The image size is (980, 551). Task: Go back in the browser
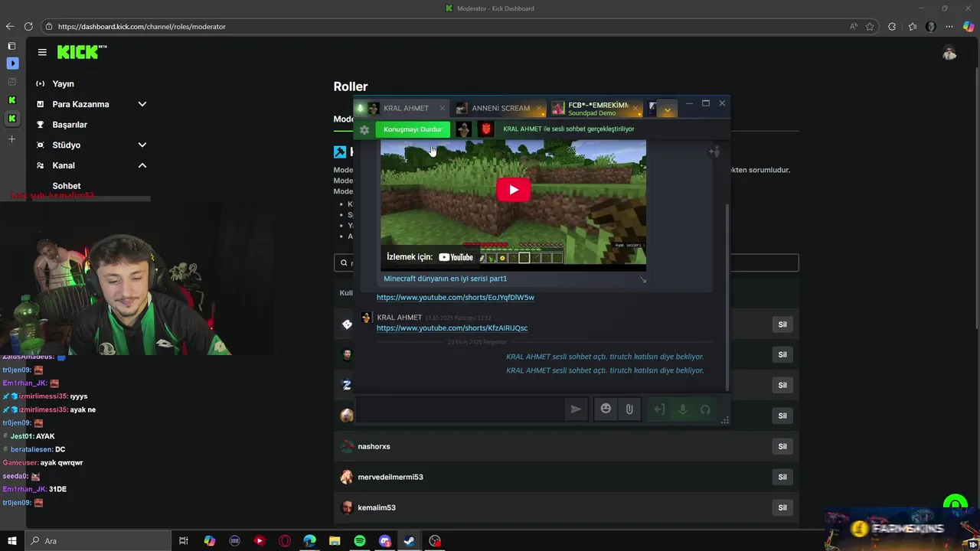click(x=10, y=26)
